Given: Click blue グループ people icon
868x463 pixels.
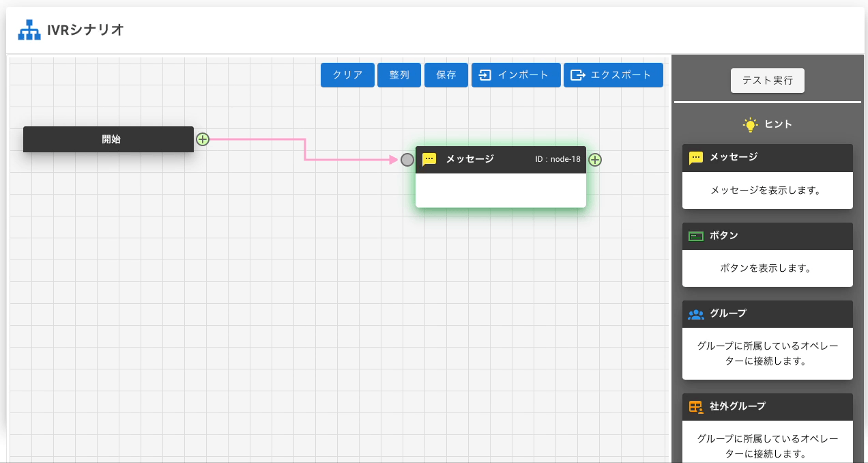Looking at the screenshot, I should tap(695, 314).
